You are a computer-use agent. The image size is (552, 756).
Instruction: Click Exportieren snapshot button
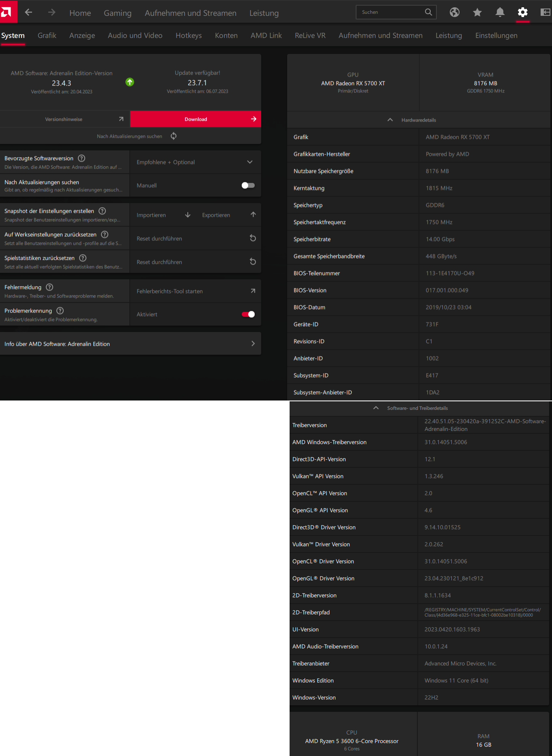click(x=229, y=215)
